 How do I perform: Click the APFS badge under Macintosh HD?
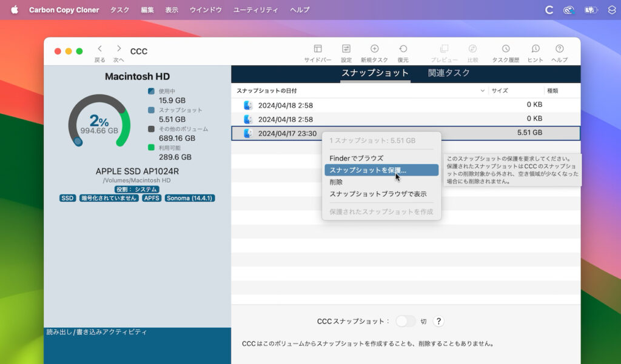pos(151,197)
